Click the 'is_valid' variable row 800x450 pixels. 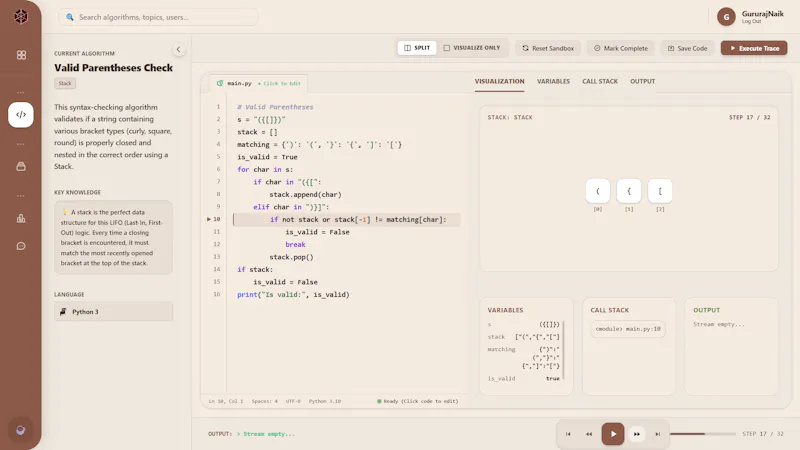click(523, 379)
